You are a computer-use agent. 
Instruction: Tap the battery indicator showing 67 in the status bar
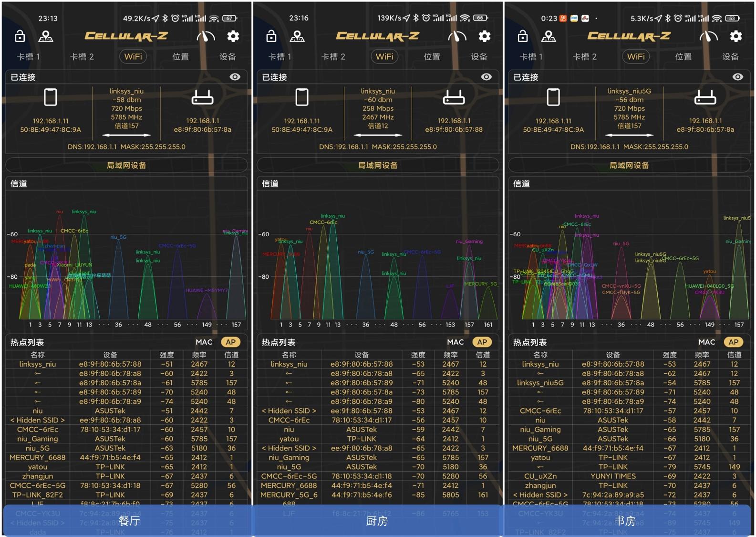pos(229,18)
